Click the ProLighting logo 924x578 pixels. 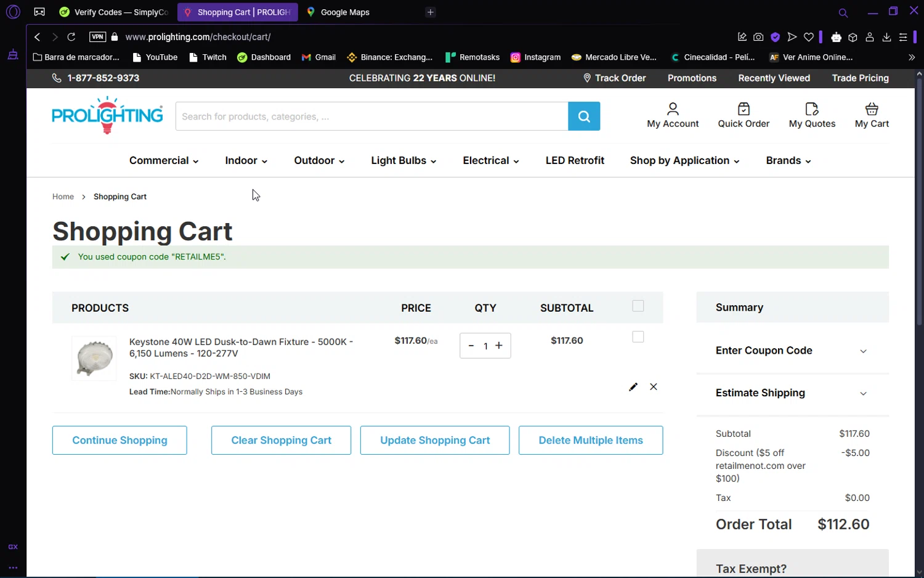[107, 115]
